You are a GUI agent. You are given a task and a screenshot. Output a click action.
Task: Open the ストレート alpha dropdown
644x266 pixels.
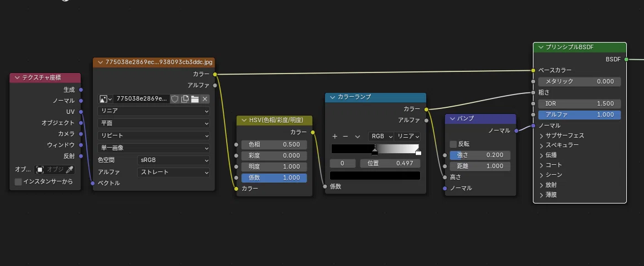coord(174,172)
